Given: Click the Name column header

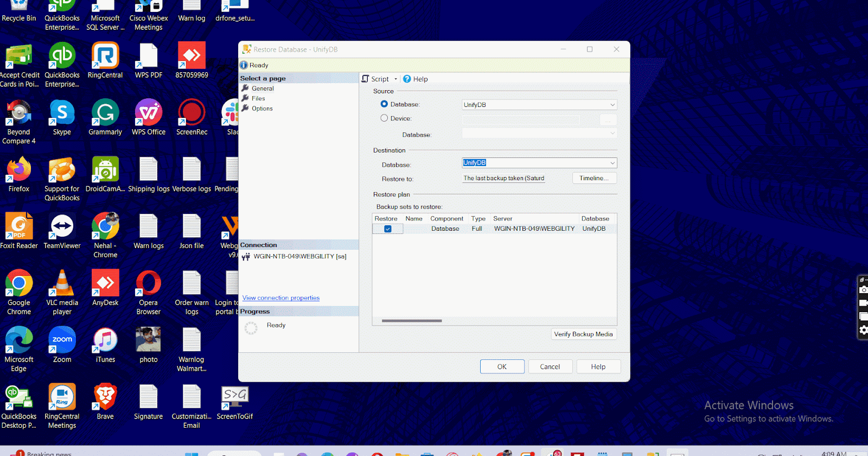Looking at the screenshot, I should tap(414, 219).
